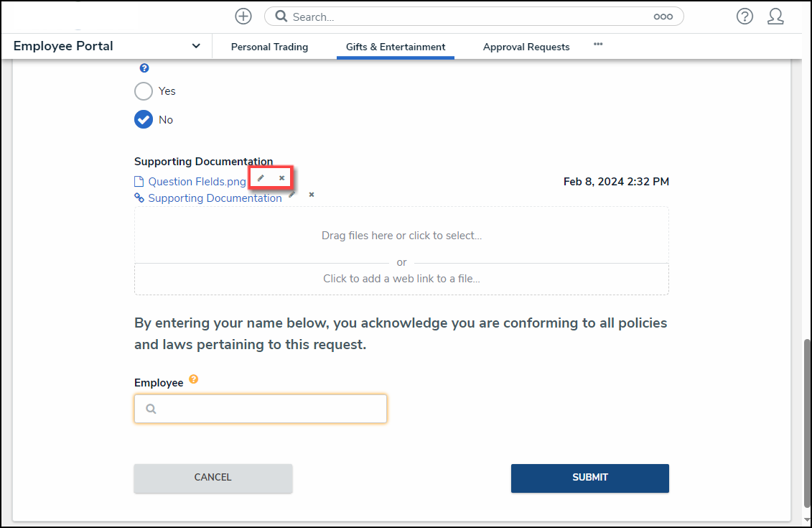This screenshot has height=528, width=812.
Task: Click the Employee search input field
Action: coord(261,409)
